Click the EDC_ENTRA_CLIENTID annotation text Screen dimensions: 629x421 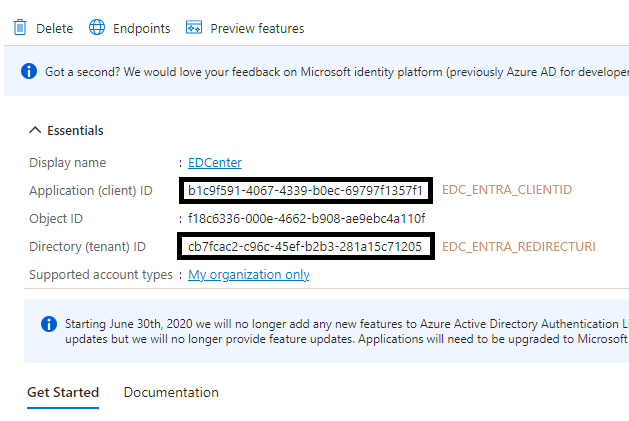[x=507, y=190]
